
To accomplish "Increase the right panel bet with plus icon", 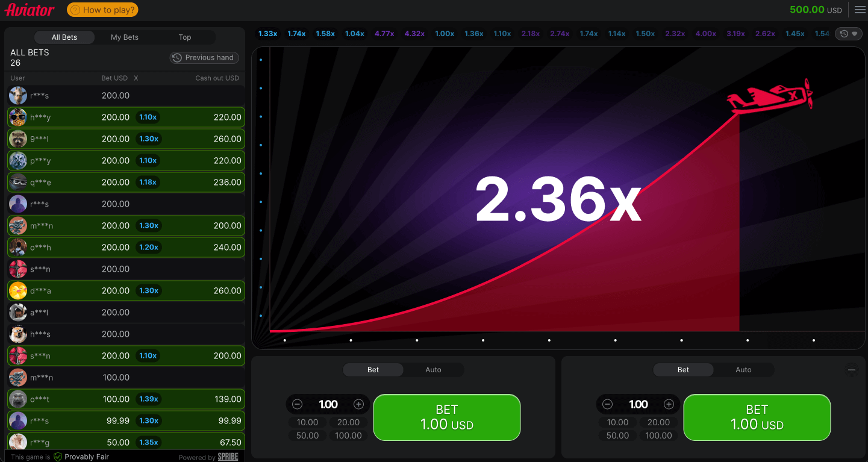I will 669,404.
